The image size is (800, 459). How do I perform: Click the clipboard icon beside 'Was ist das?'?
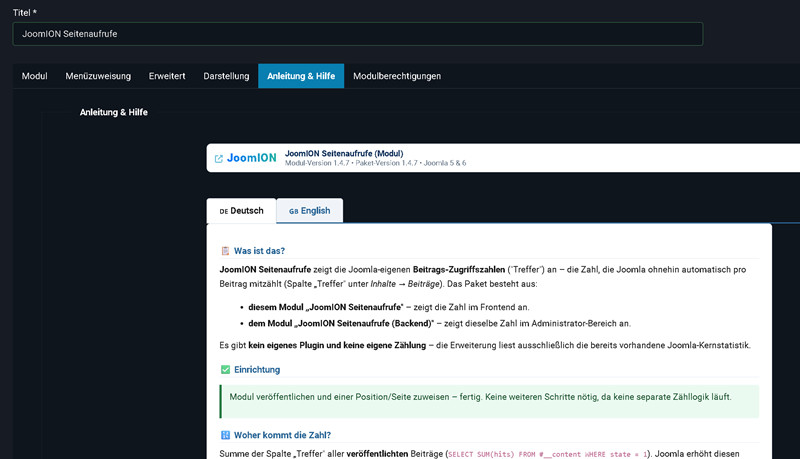[225, 251]
